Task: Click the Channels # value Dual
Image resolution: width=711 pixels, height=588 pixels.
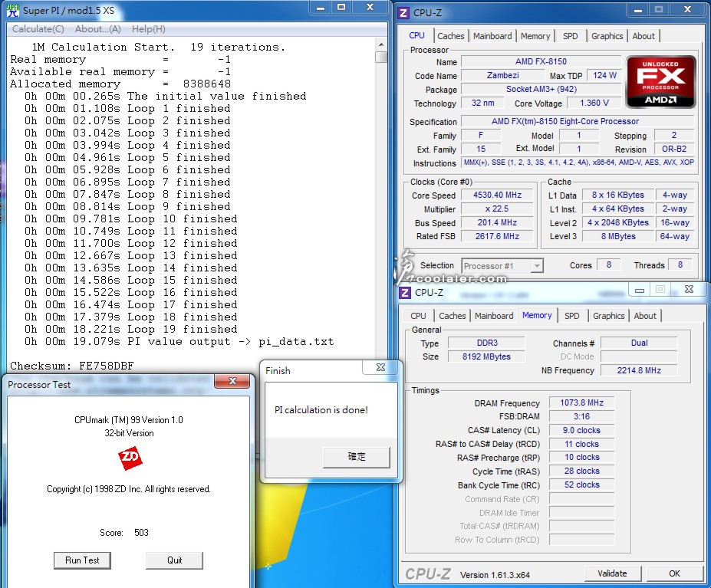Action: [639, 343]
